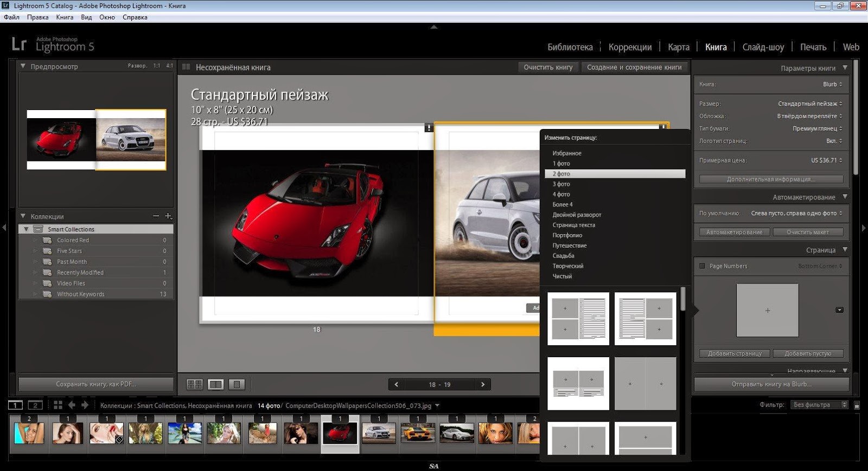868x471 pixels.
Task: Remove collection with minus icon
Action: (156, 216)
